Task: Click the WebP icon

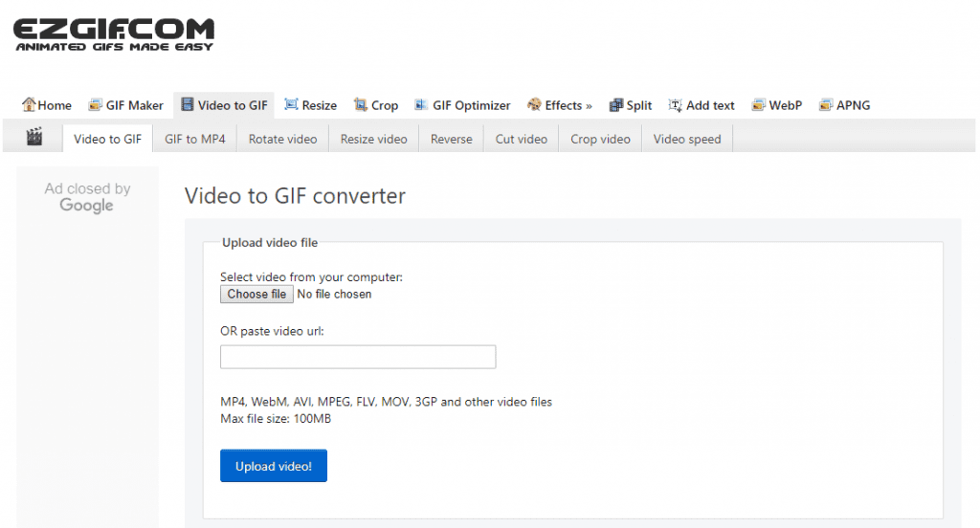Action: tap(759, 105)
